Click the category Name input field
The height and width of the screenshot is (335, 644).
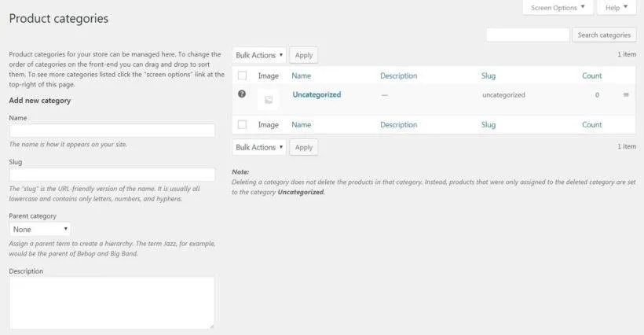(x=112, y=131)
